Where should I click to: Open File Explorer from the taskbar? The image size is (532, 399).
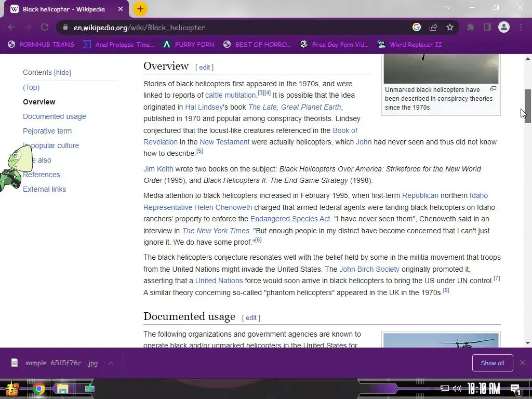tap(62, 389)
